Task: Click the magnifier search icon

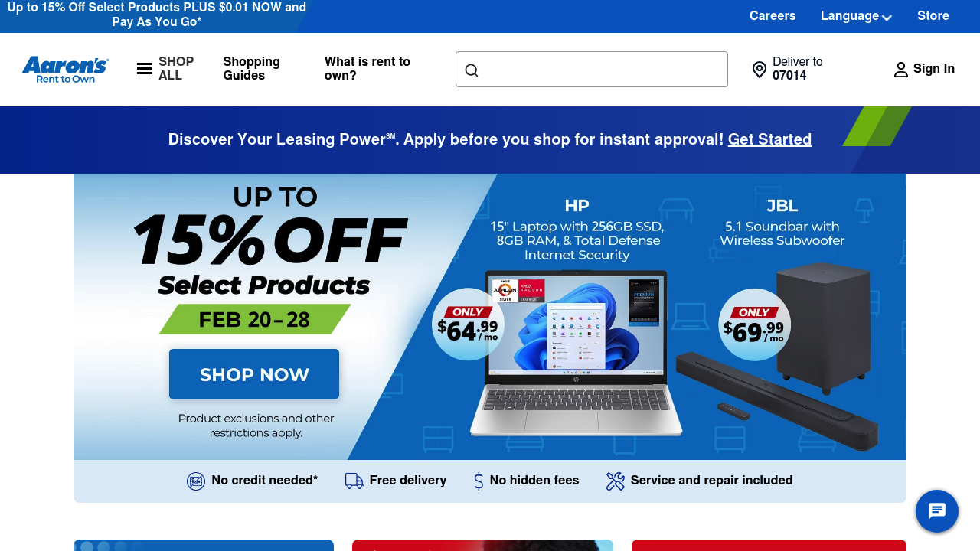Action: click(472, 70)
